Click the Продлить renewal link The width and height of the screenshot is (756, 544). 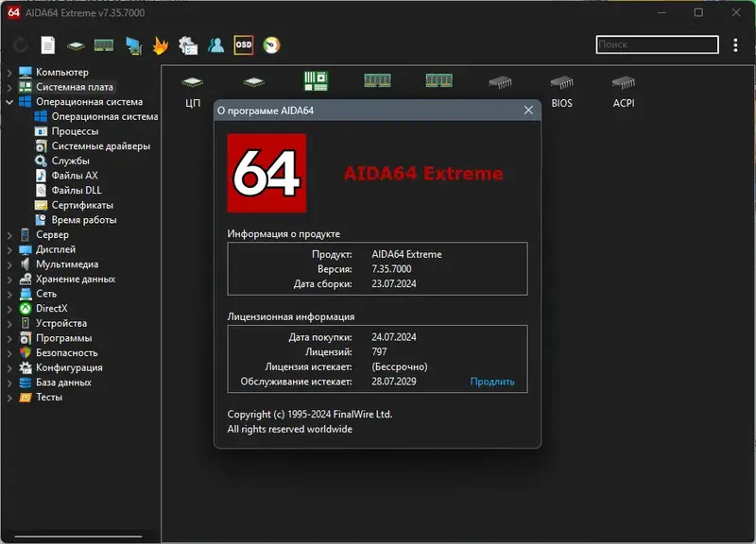coord(491,382)
